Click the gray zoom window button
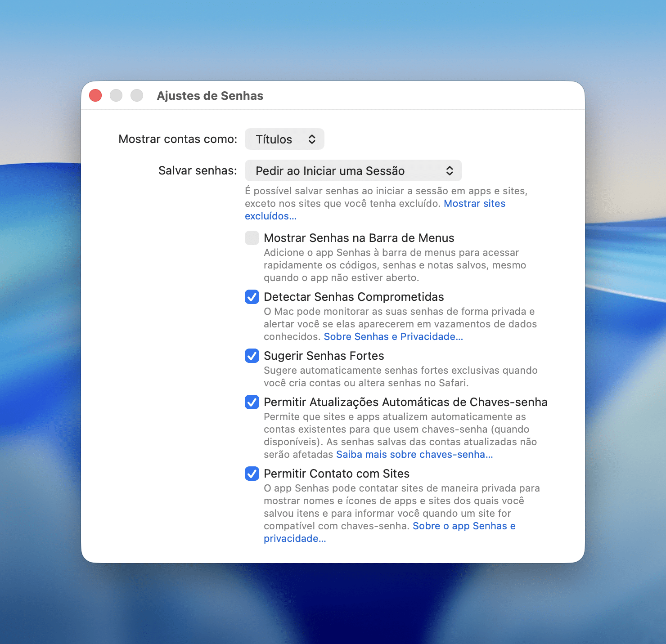The image size is (666, 644). click(x=137, y=95)
